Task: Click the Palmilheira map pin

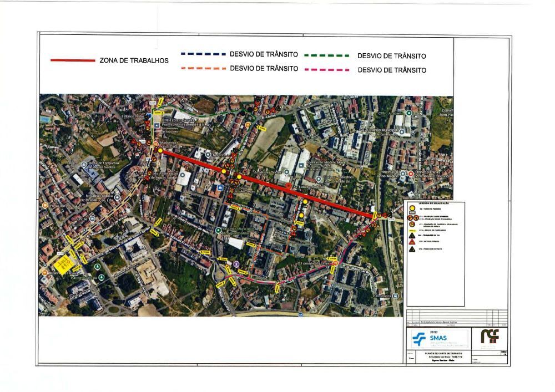Action: click(395, 296)
